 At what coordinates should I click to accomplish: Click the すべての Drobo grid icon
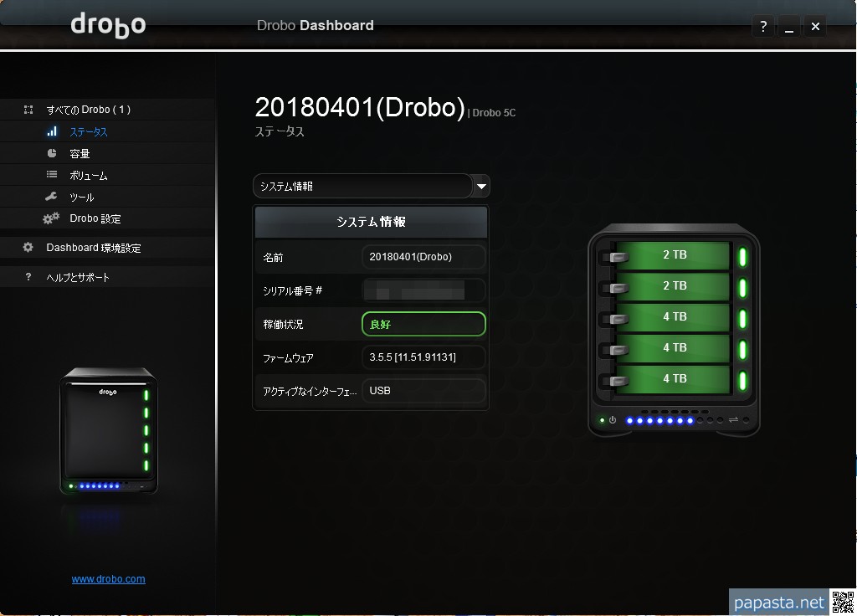28,110
